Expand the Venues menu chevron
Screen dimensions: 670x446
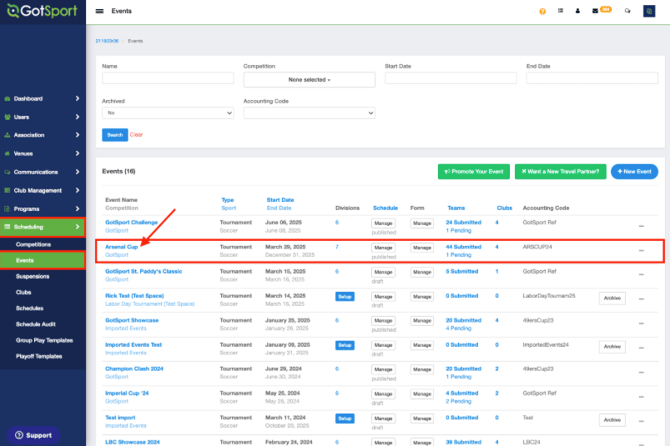tap(77, 153)
